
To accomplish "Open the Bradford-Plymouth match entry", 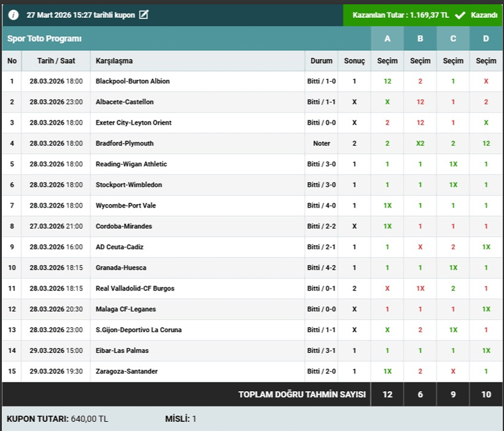I will point(125,144).
